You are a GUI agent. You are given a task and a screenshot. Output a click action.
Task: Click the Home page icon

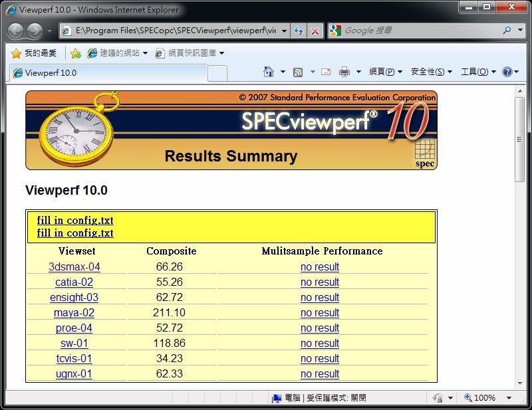click(x=269, y=72)
